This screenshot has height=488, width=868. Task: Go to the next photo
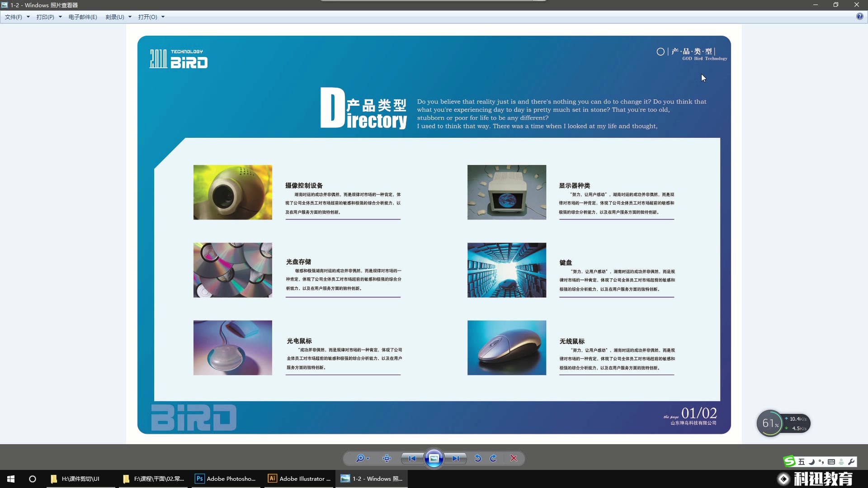point(455,458)
